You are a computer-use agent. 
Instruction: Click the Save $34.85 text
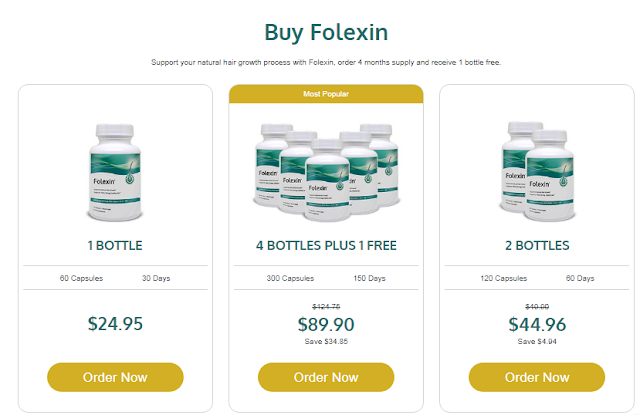[326, 342]
